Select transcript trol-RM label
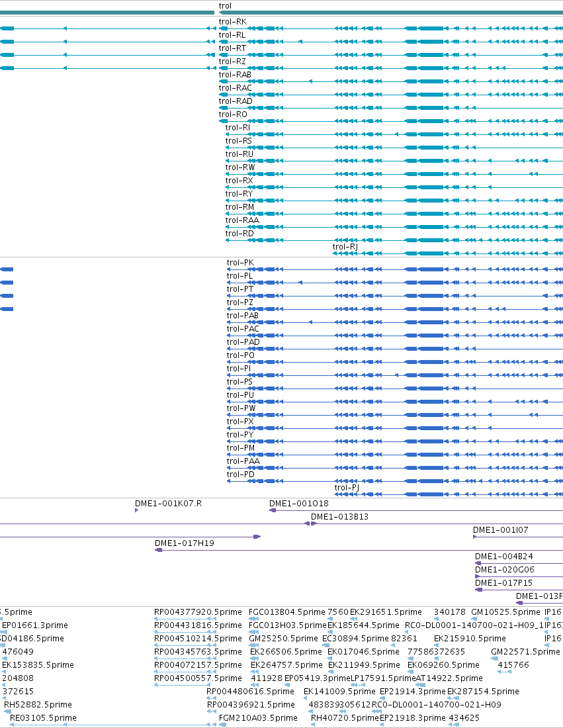Viewport: 563px width, 728px height. tap(239, 207)
